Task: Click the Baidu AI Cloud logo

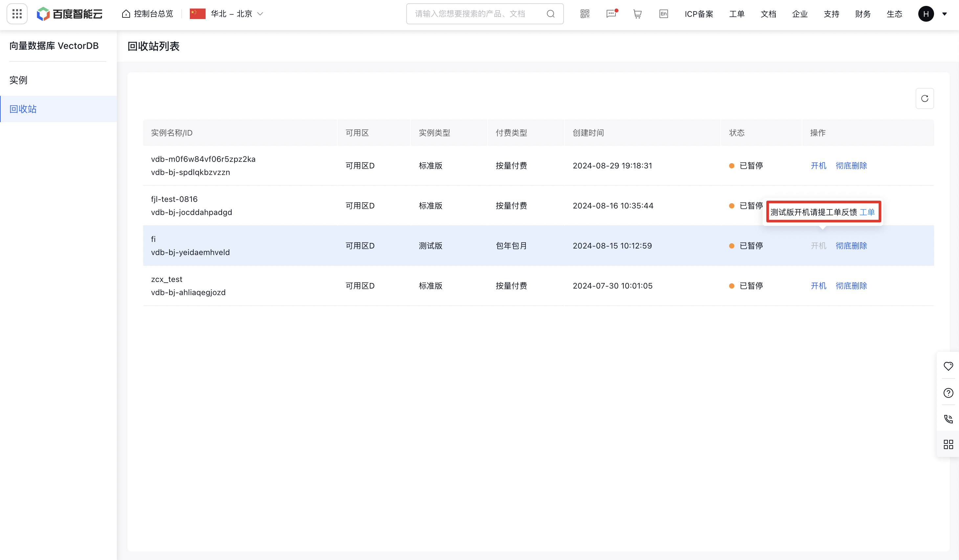Action: (x=70, y=14)
